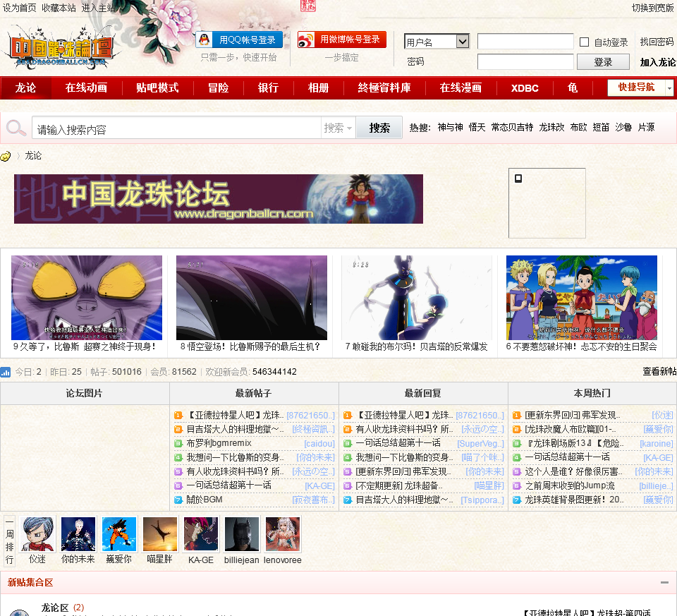Open the 冒险 navigation tab

219,88
